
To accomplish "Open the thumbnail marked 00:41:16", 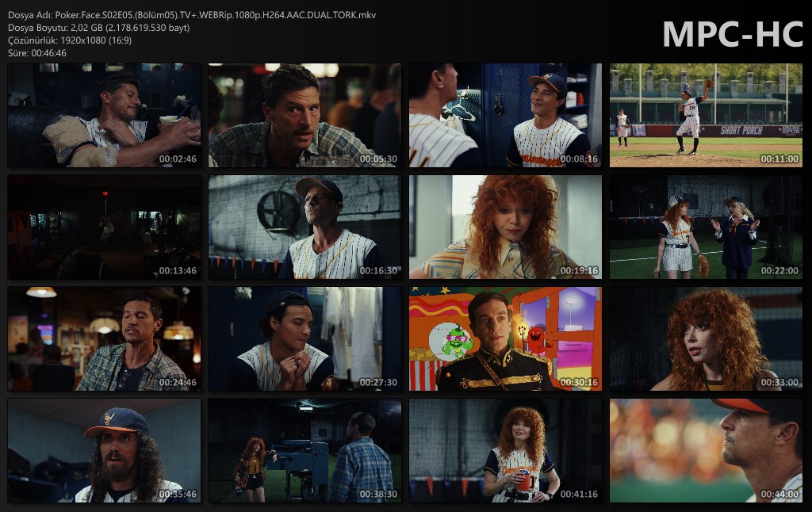I will pos(505,451).
